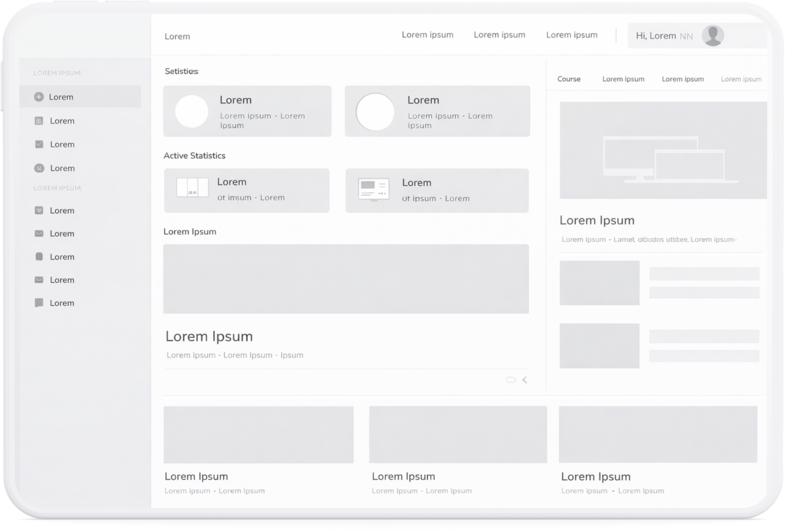Click the wide gray banner under Lorem Ipsum heading
The height and width of the screenshot is (532, 785).
pos(346,279)
